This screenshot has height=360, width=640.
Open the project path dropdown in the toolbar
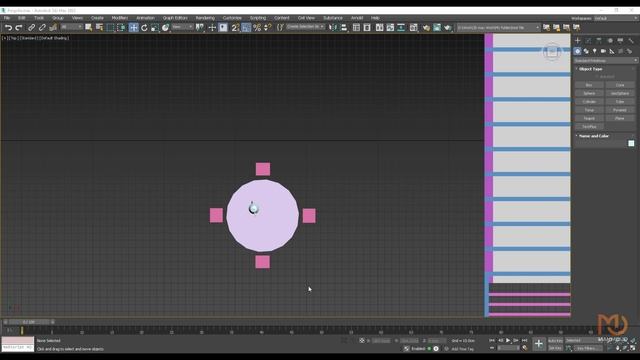(x=498, y=27)
